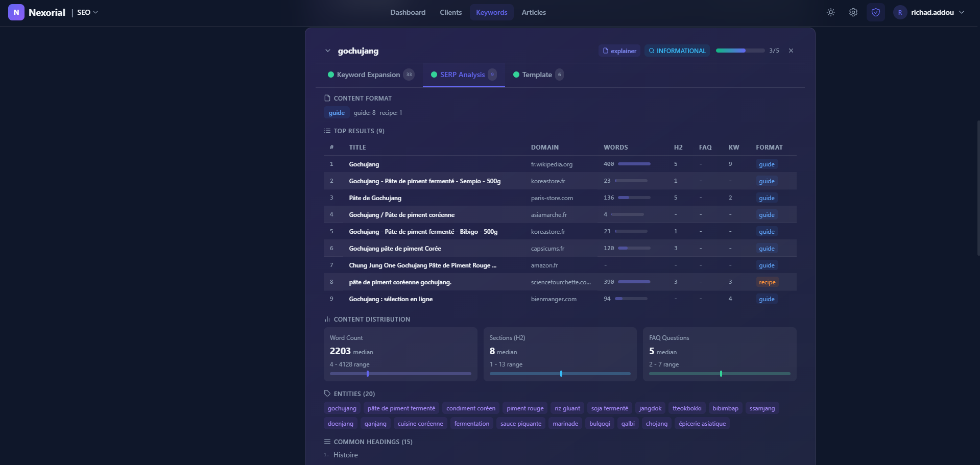980x465 pixels.
Task: Click the richad.addou user avatar
Action: pyautogui.click(x=900, y=12)
